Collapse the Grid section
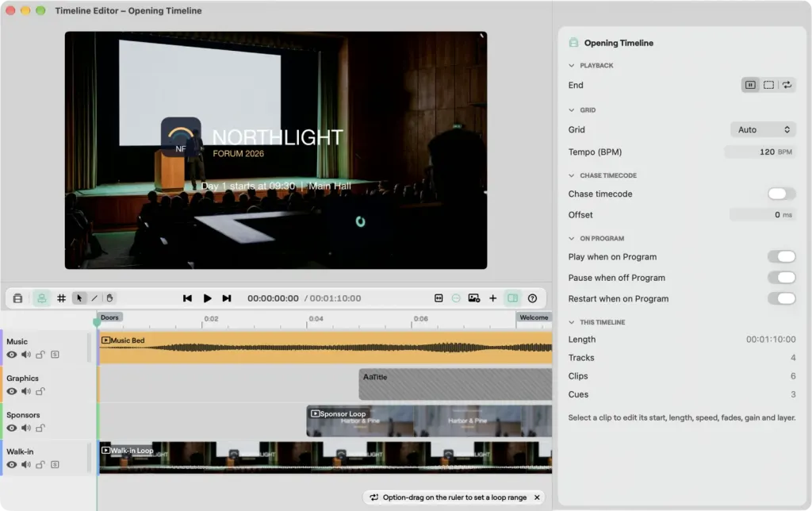This screenshot has height=511, width=812. 571,109
